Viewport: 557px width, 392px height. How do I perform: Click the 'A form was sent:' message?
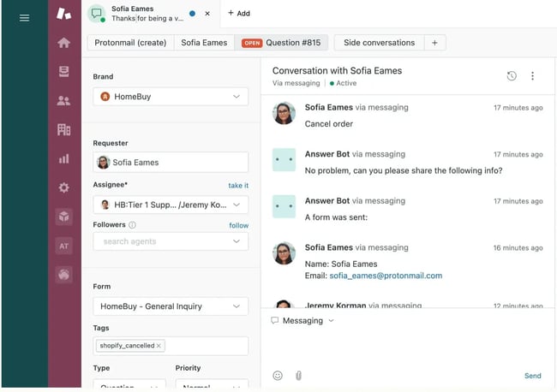coord(336,217)
